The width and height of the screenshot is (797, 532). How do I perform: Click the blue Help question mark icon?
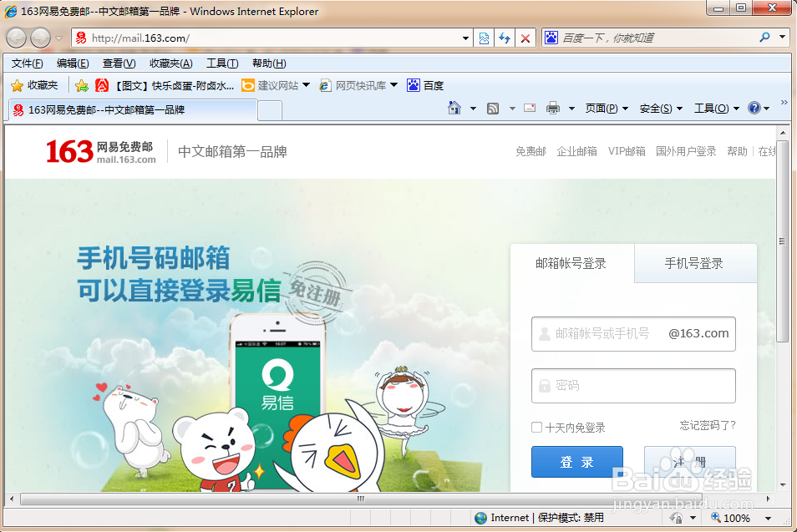point(754,108)
